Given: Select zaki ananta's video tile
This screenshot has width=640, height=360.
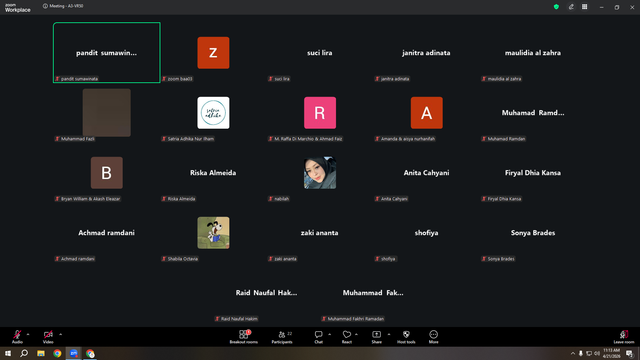Looking at the screenshot, I should [x=320, y=233].
